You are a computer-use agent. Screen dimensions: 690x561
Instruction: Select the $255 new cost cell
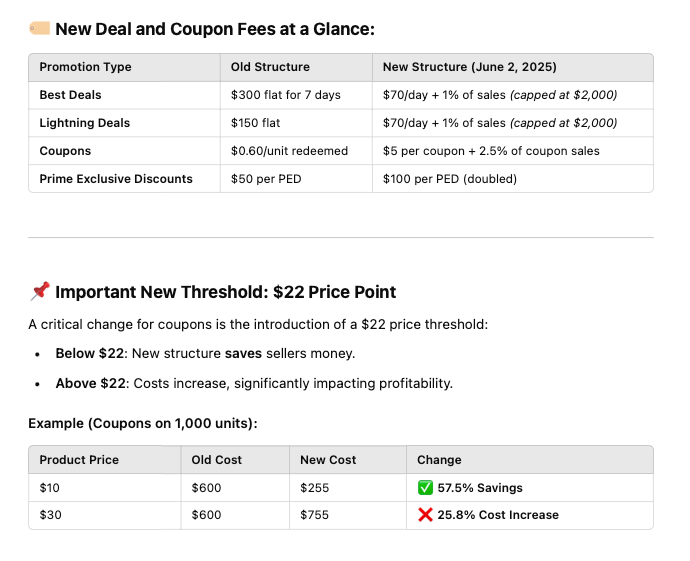315,488
